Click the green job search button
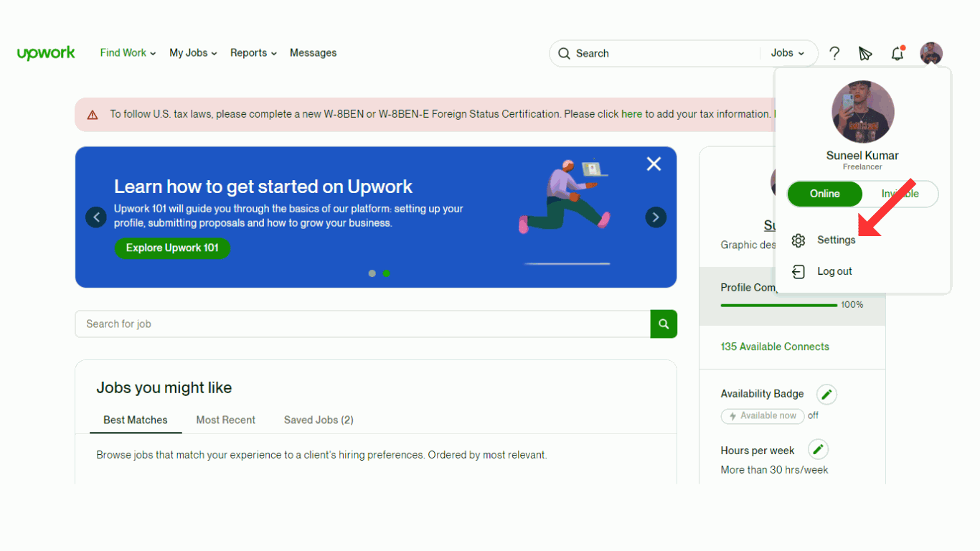This screenshot has height=551, width=980. coord(664,324)
